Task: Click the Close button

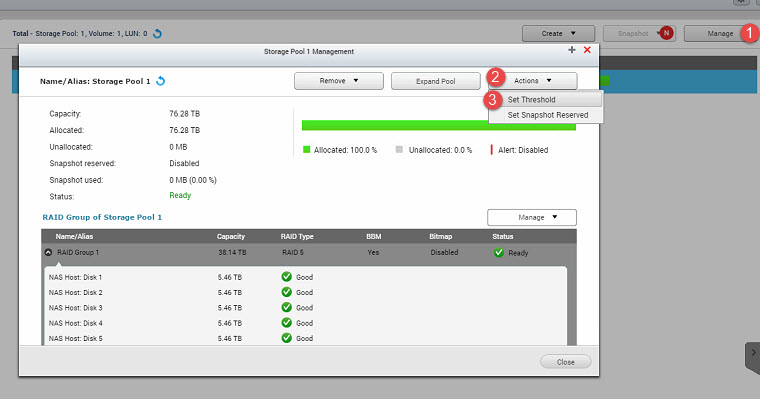Action: [566, 362]
